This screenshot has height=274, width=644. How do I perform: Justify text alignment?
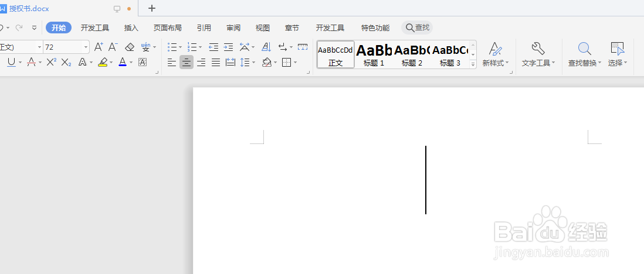click(216, 62)
